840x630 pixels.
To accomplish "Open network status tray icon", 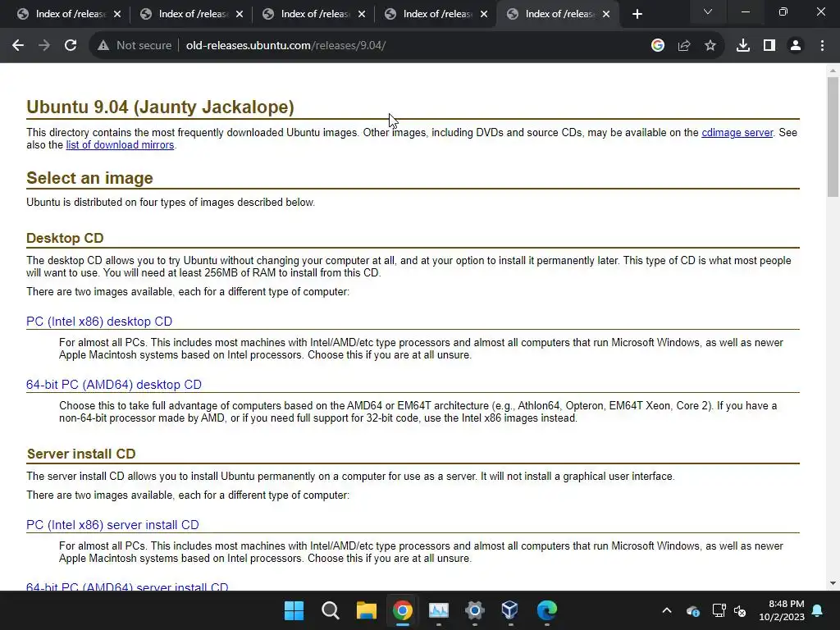I will click(x=719, y=610).
